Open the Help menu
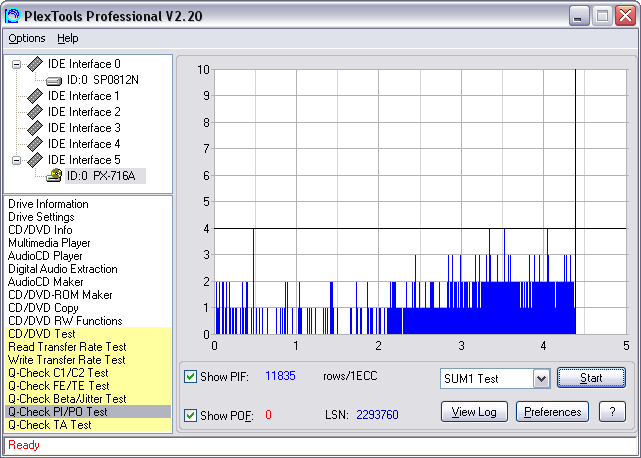The image size is (641, 458). coord(67,38)
